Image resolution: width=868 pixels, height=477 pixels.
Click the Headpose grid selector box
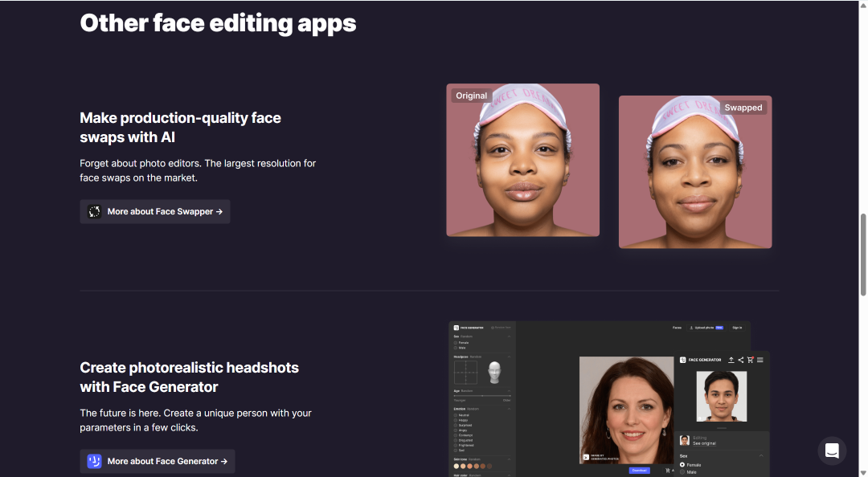click(465, 373)
